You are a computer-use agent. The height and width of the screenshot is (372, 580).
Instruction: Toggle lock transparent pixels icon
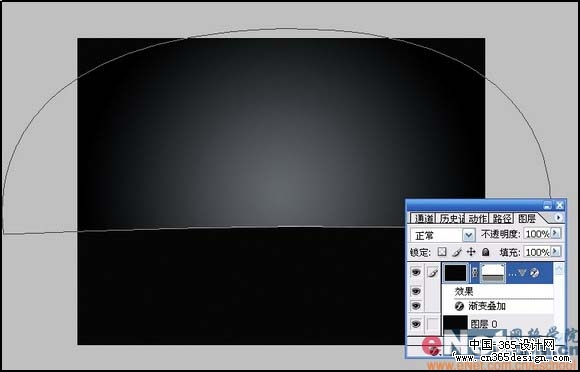pos(442,252)
